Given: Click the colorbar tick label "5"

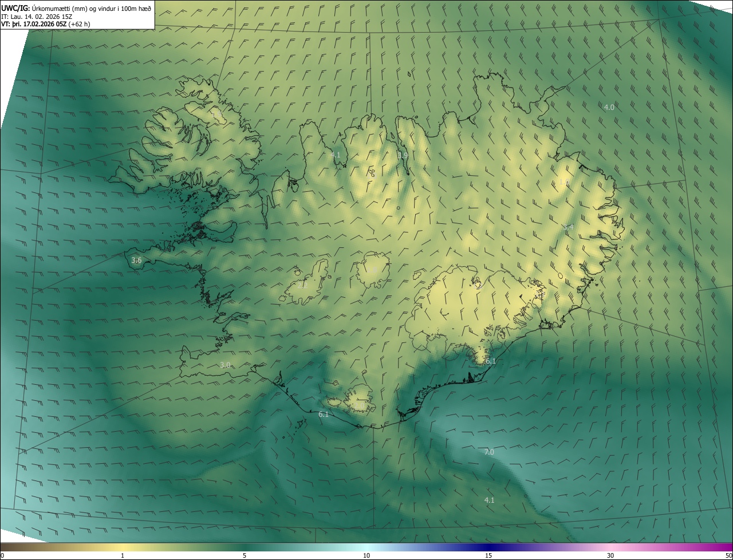Looking at the screenshot, I should click(245, 555).
